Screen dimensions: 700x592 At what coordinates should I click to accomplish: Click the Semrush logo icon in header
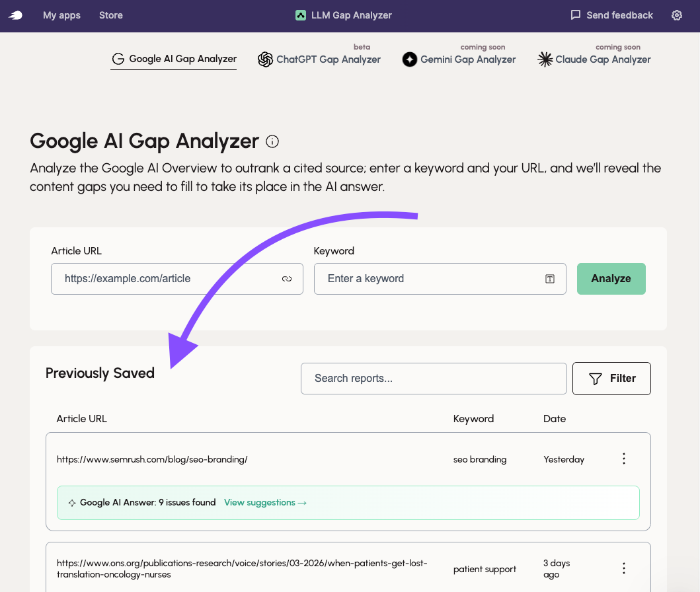click(x=15, y=15)
